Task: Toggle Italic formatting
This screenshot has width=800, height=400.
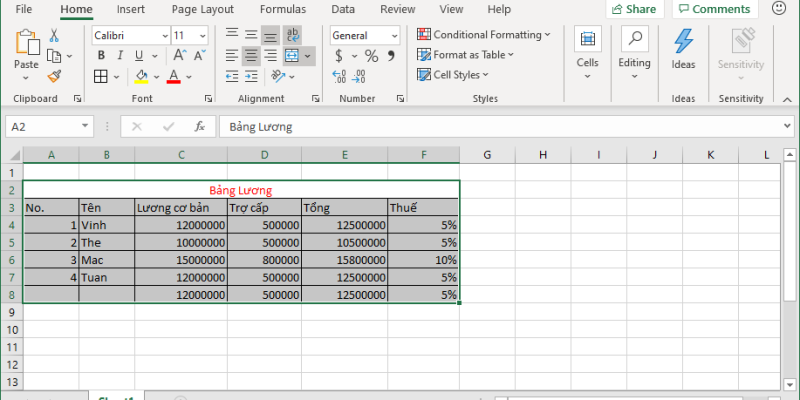Action: click(120, 55)
